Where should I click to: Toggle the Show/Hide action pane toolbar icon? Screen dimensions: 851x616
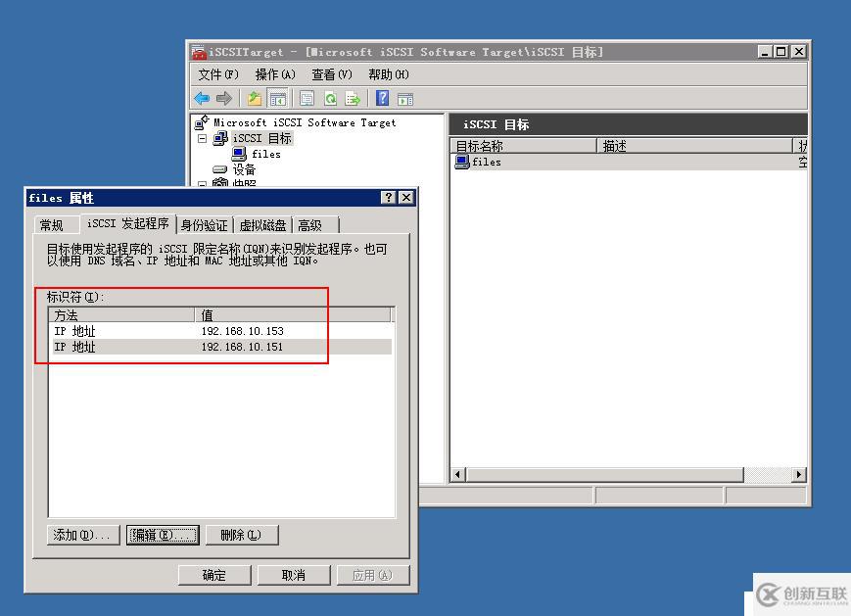coord(404,99)
